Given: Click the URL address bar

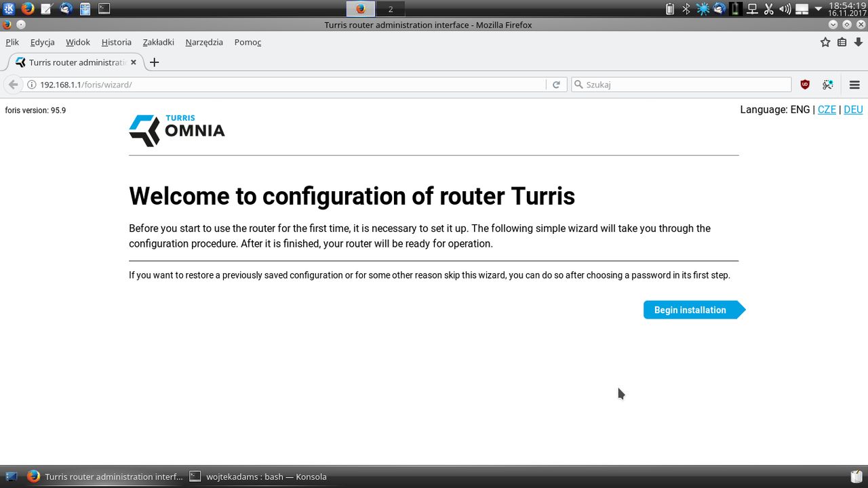Looking at the screenshot, I should click(x=292, y=85).
